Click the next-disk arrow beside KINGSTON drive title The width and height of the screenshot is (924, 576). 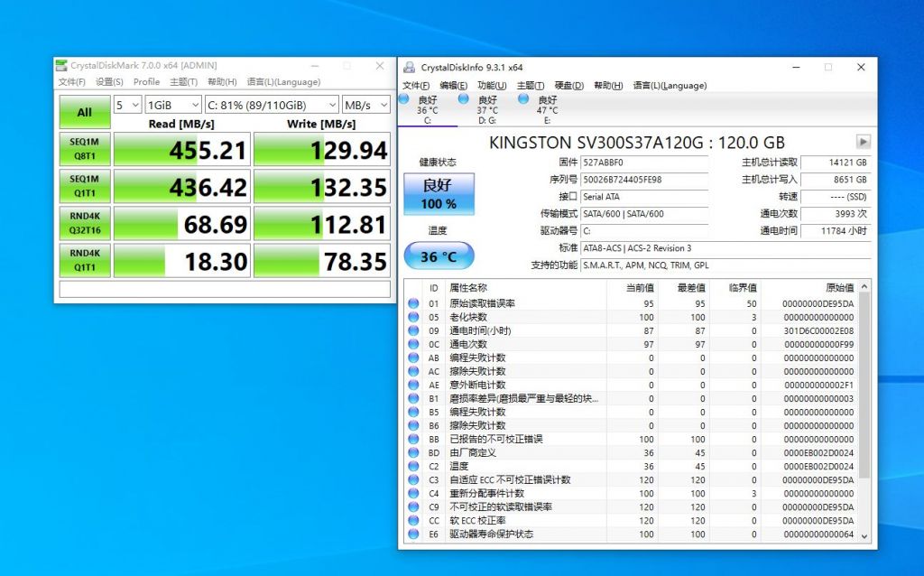[x=864, y=142]
